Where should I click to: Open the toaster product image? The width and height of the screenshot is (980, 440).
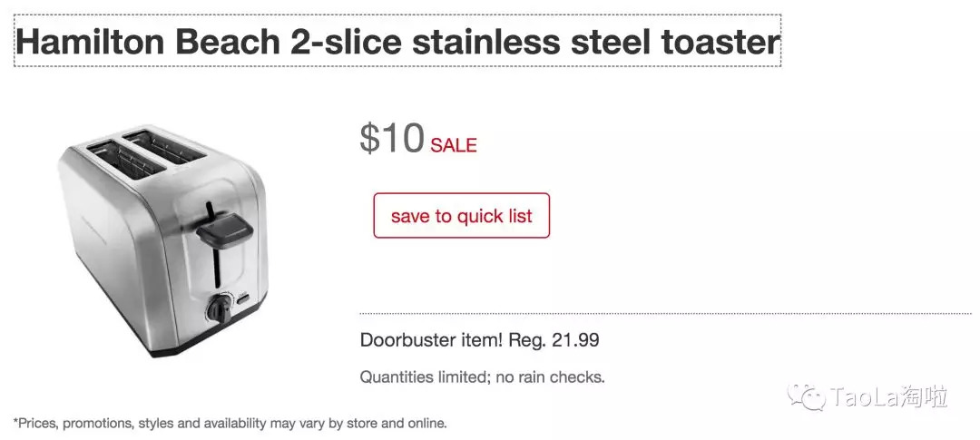pos(164,241)
